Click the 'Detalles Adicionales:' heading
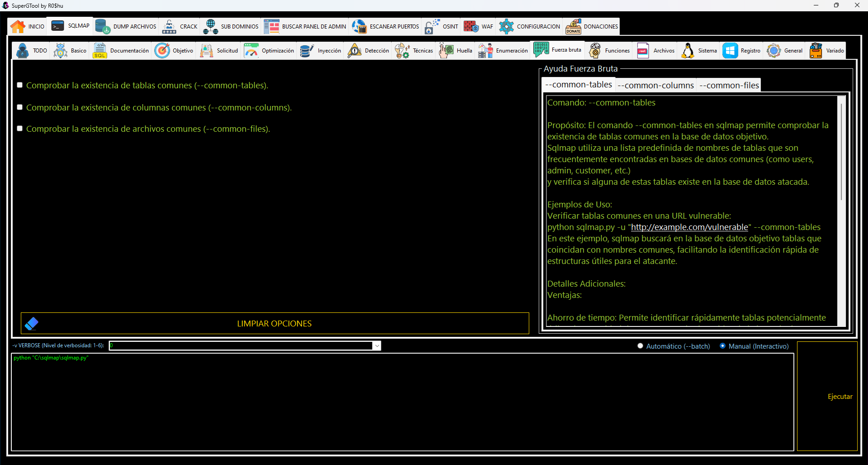The height and width of the screenshot is (465, 868). 586,284
